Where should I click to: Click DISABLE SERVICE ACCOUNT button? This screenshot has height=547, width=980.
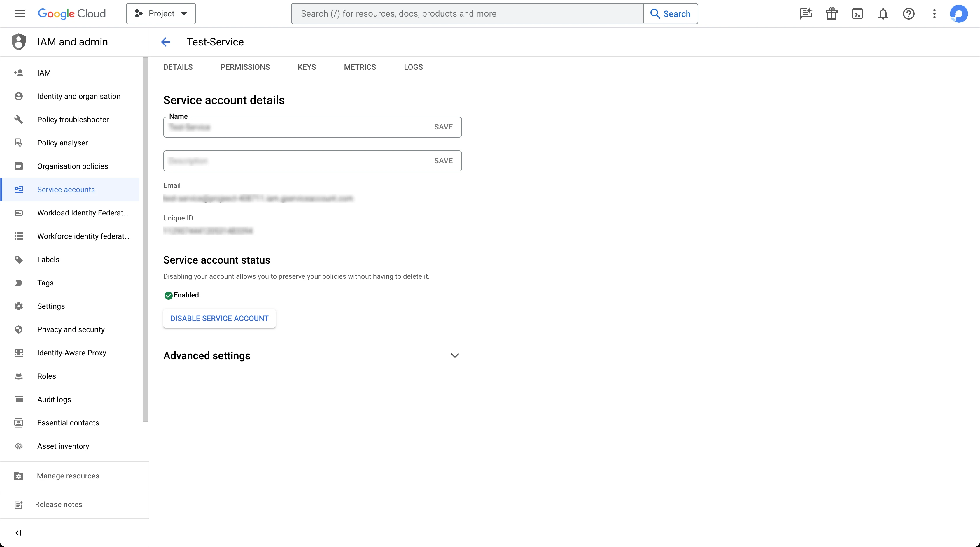point(219,318)
